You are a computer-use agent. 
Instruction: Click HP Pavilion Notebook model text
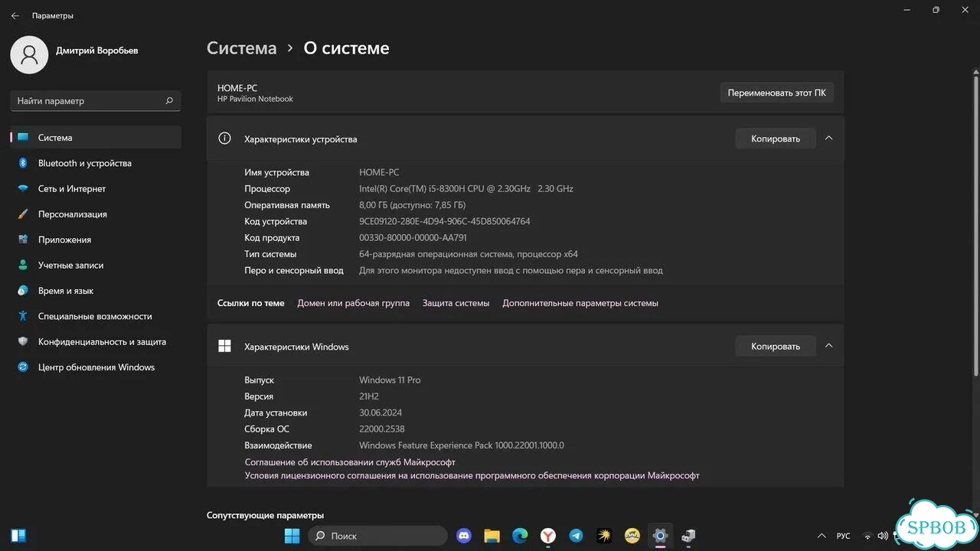point(255,99)
